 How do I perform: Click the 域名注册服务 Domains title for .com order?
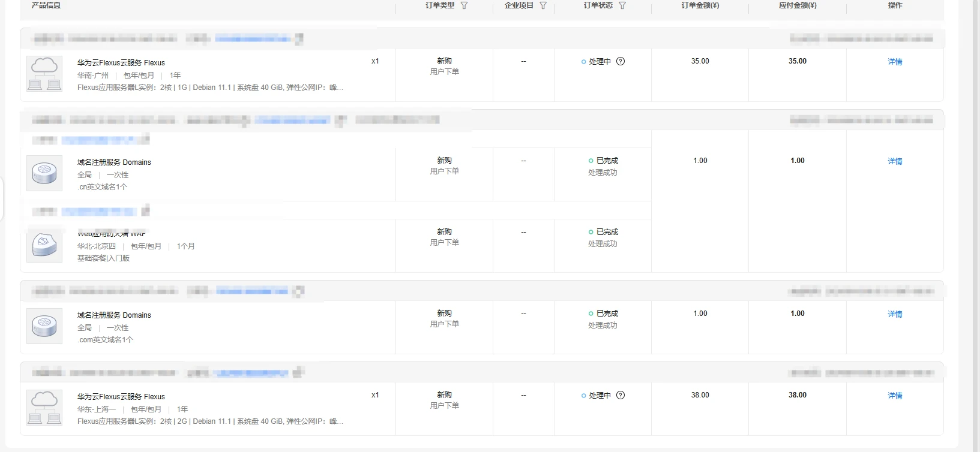114,315
